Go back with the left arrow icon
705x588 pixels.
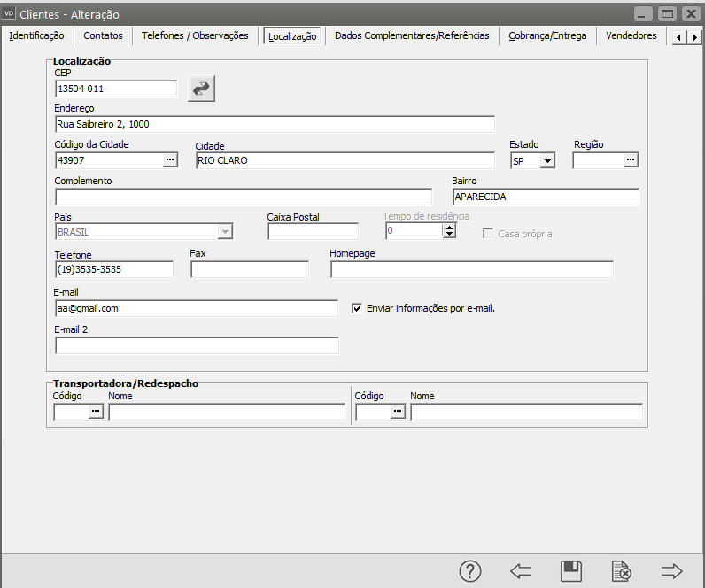click(x=521, y=571)
